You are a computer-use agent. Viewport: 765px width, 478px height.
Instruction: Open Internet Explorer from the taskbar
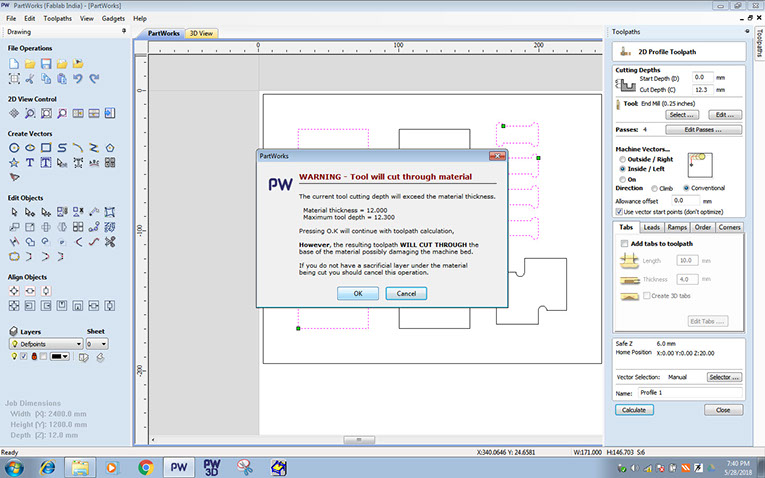[47, 467]
